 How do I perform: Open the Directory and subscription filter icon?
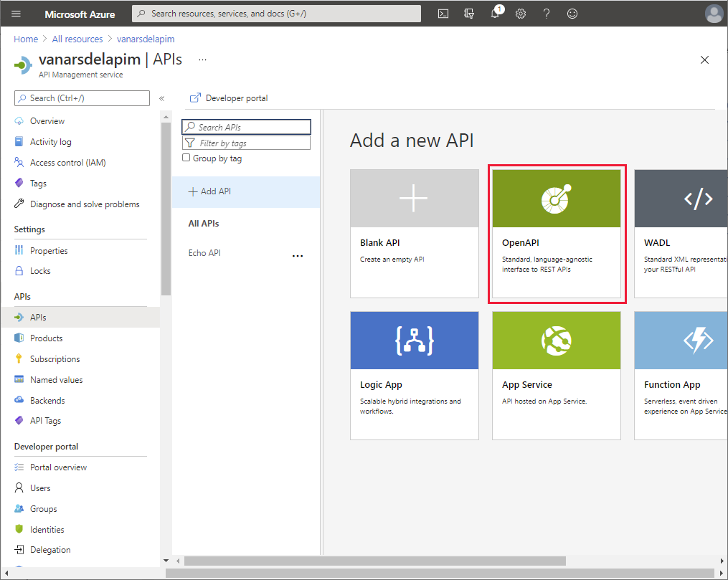coord(469,14)
